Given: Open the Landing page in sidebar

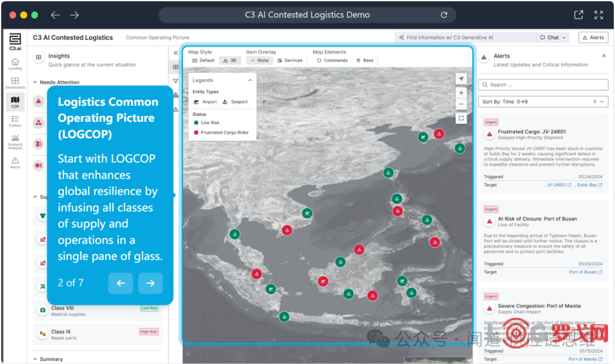Looking at the screenshot, I should 15,64.
